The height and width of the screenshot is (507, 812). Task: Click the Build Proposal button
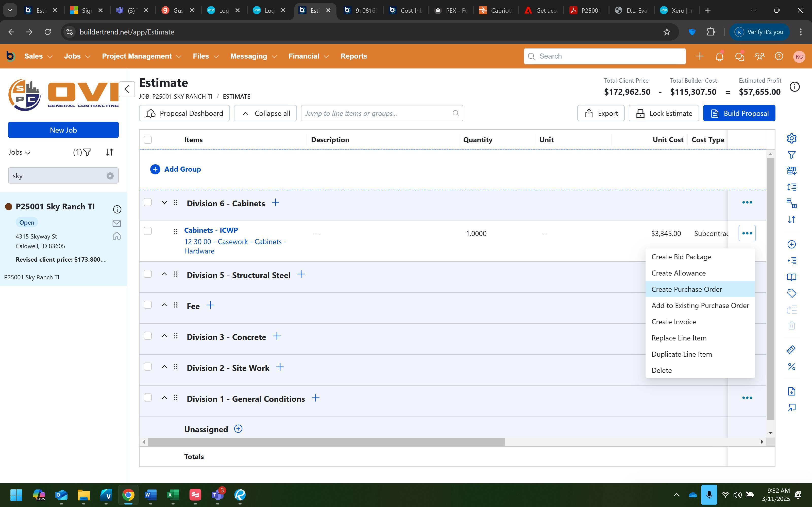coord(739,113)
